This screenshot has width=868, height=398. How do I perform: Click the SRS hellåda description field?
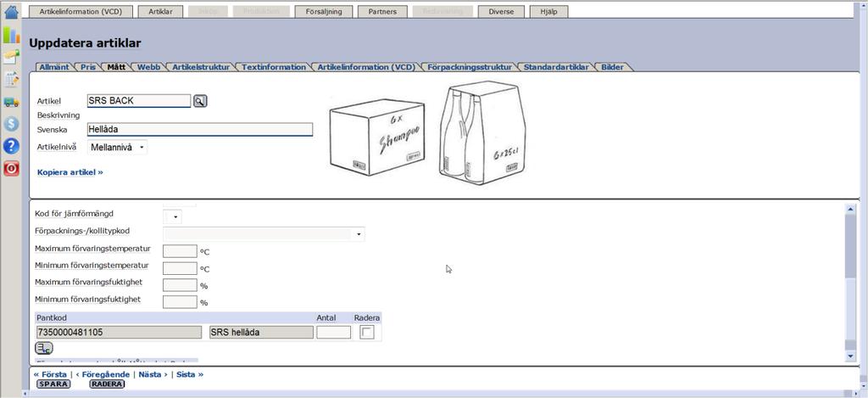261,332
